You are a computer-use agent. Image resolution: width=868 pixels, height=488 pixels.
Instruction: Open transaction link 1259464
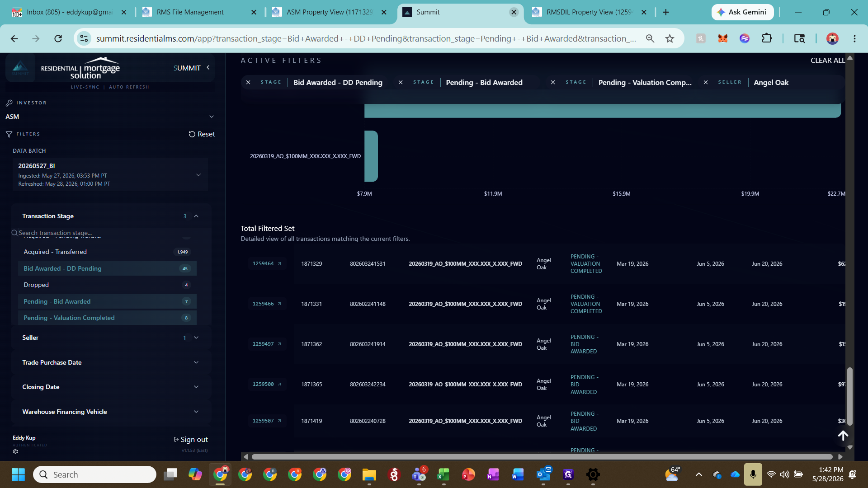267,263
